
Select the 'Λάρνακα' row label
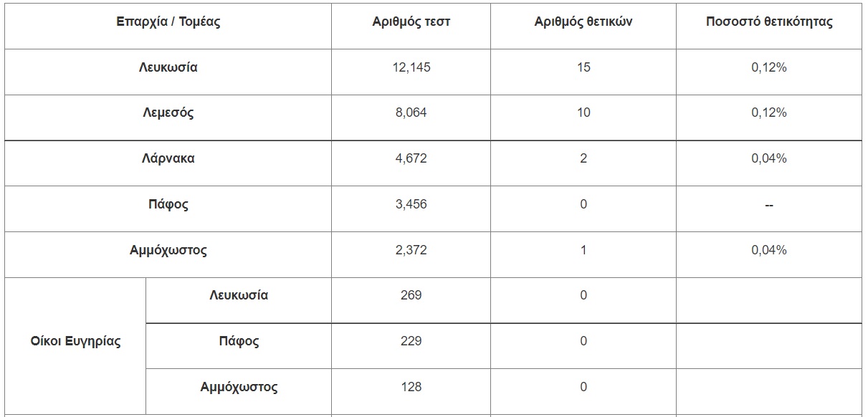(x=168, y=158)
